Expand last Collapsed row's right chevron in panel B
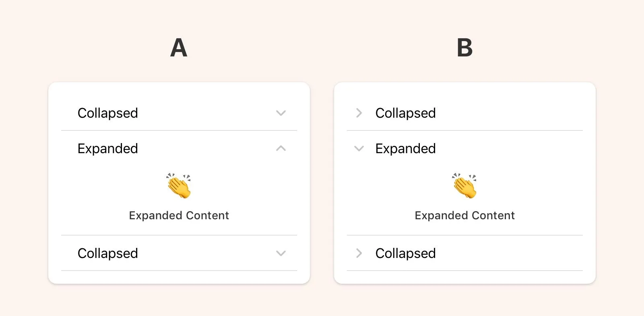 tap(359, 253)
